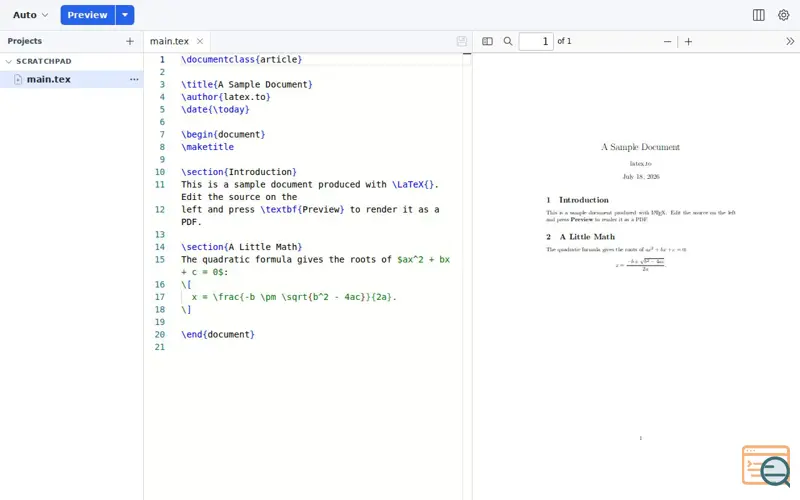Click the '2 A Little Math' PDF heading
Viewport: 800px width, 500px height.
(581, 237)
